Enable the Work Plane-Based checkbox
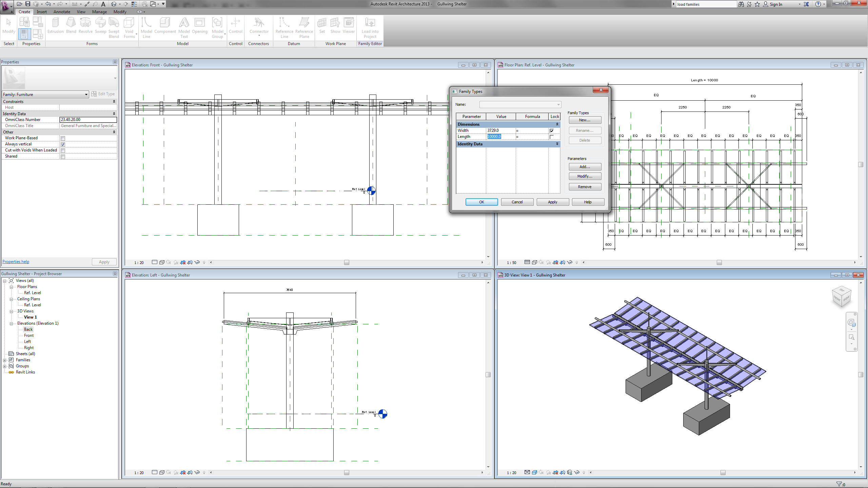Viewport: 868px width, 488px height. [x=63, y=138]
